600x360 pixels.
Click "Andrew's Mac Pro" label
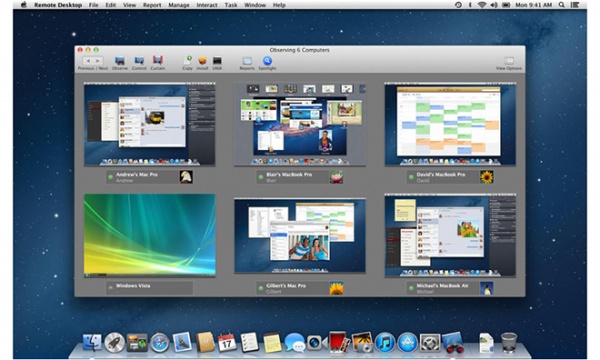point(137,174)
